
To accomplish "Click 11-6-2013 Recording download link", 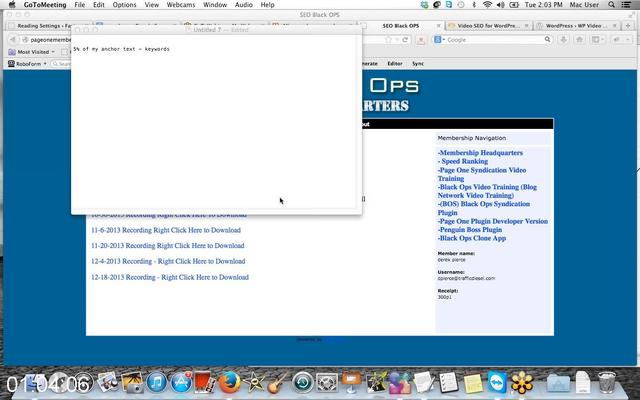I will tap(166, 230).
